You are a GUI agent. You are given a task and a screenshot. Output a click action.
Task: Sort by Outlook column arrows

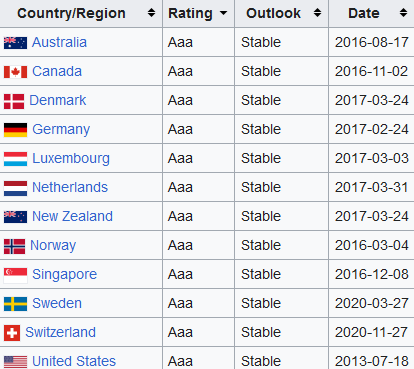317,13
